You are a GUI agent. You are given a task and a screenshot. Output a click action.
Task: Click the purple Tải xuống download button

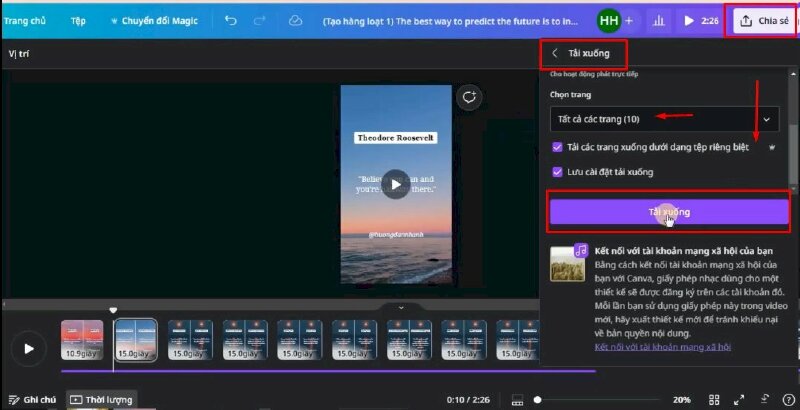[669, 212]
